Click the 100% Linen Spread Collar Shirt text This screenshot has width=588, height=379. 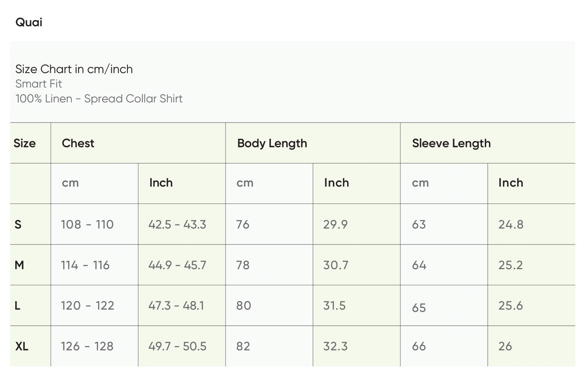(99, 99)
